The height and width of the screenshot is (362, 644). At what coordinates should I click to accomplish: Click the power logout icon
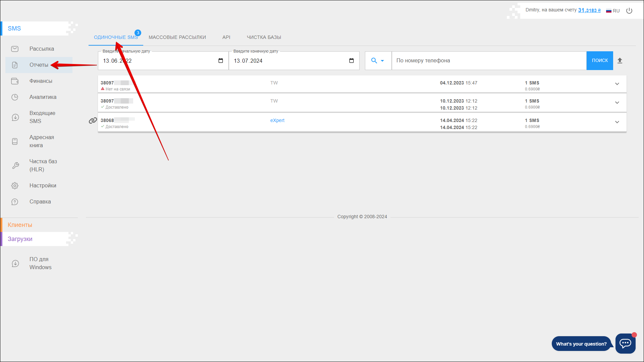[x=629, y=11]
